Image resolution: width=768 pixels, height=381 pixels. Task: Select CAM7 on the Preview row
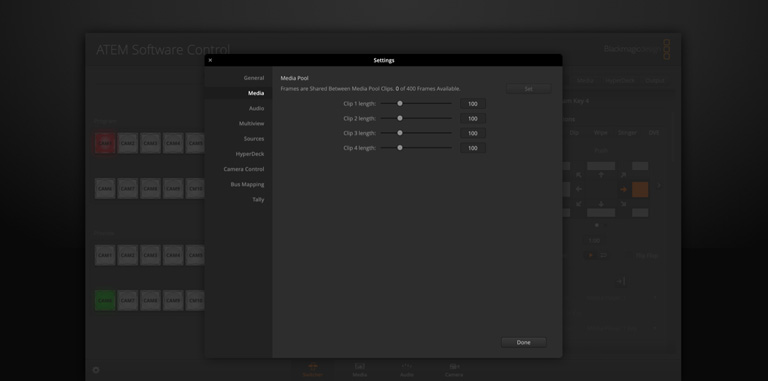point(128,300)
